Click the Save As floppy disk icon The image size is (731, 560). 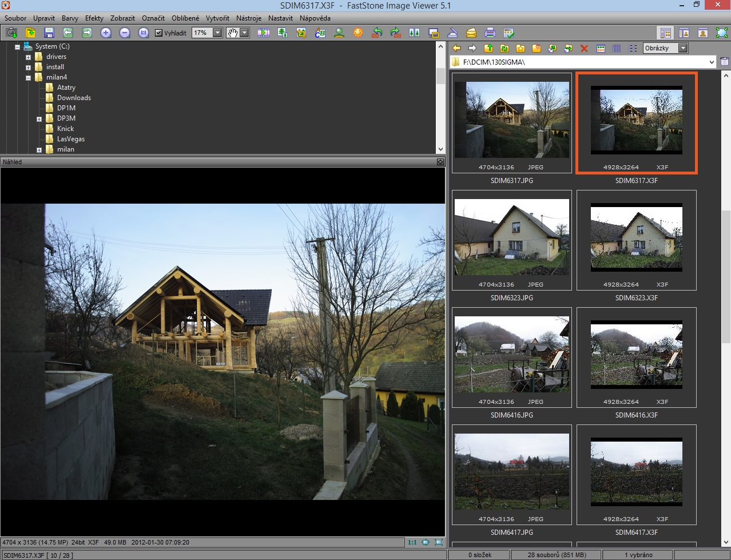tap(49, 33)
